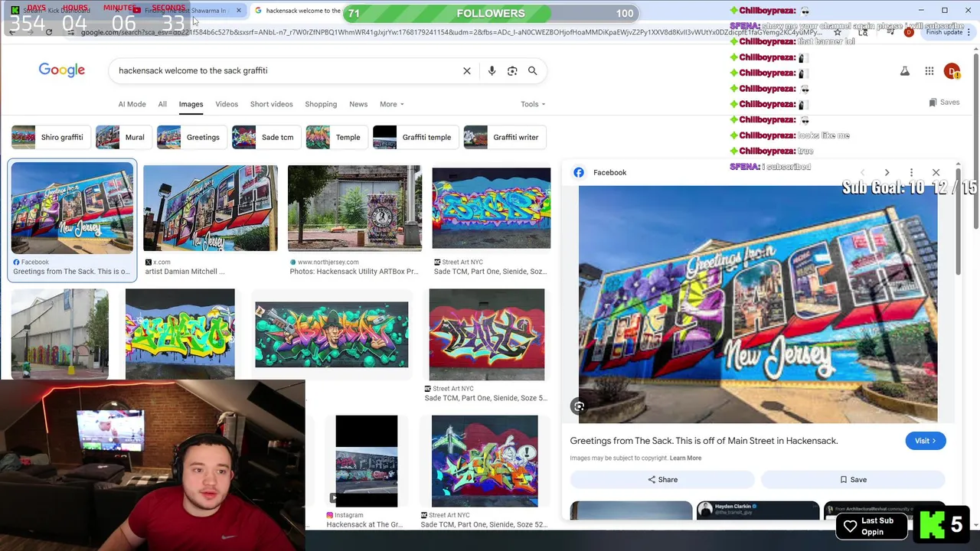Close the image preview panel

(936, 172)
